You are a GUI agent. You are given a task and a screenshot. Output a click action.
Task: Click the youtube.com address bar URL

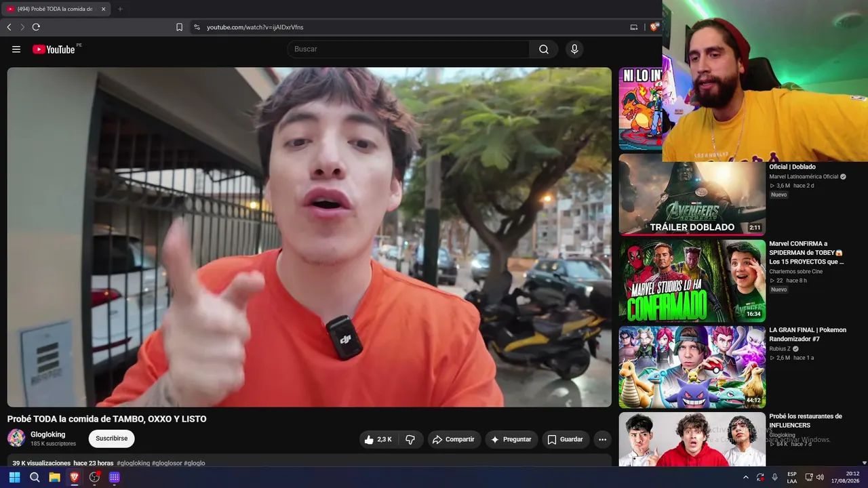pos(255,27)
